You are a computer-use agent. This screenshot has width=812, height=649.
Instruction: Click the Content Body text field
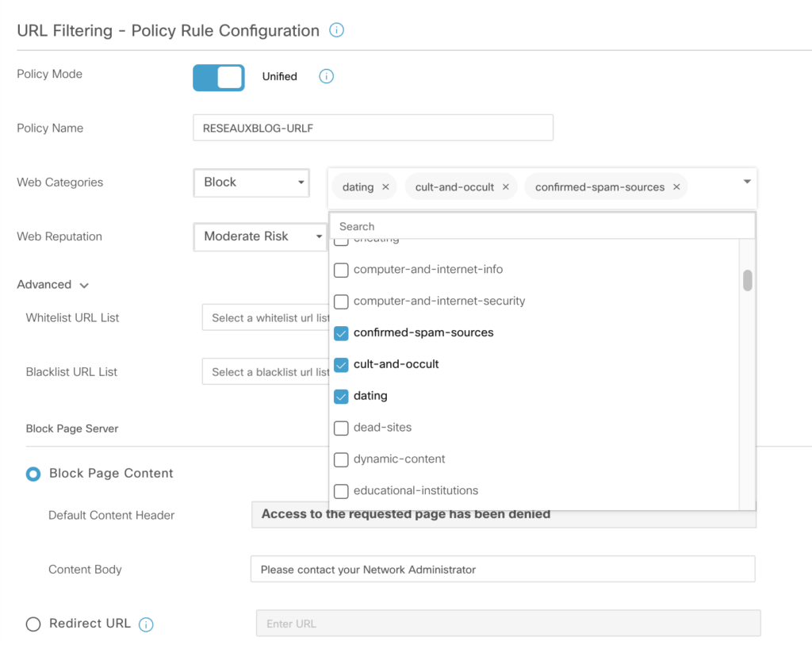pos(502,570)
